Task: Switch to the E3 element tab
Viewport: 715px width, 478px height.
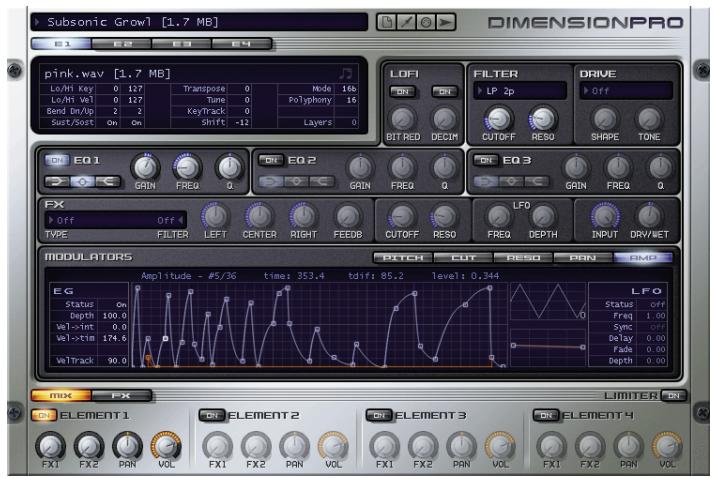Action: [182, 44]
